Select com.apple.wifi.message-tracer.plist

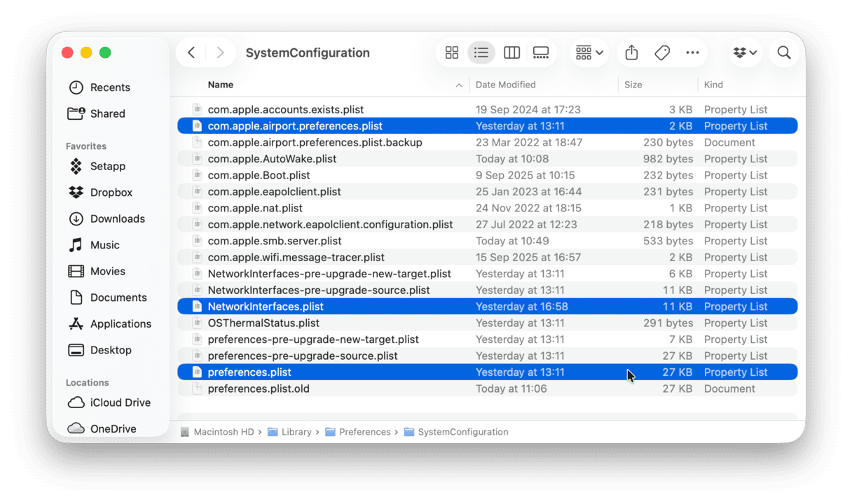tap(487, 258)
